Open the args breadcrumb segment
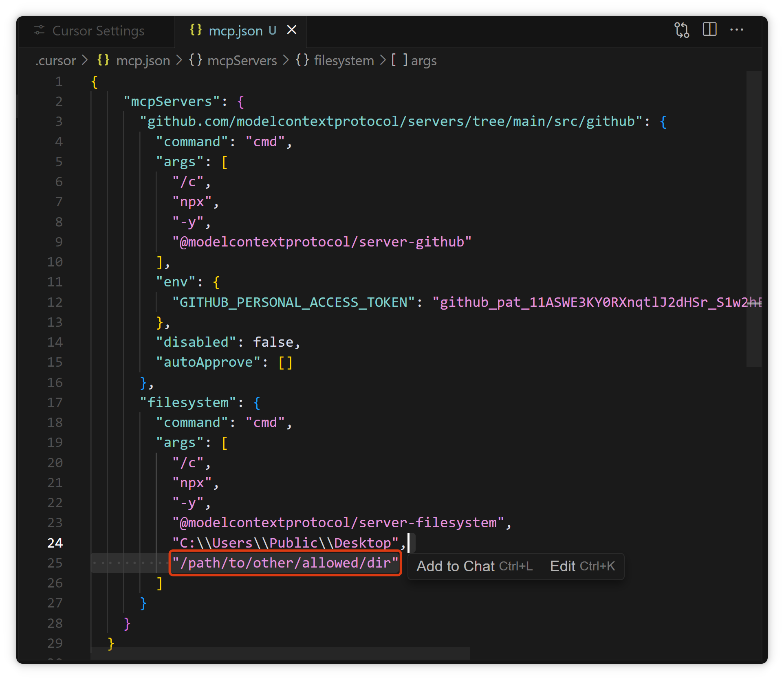The image size is (784, 680). pyautogui.click(x=423, y=61)
